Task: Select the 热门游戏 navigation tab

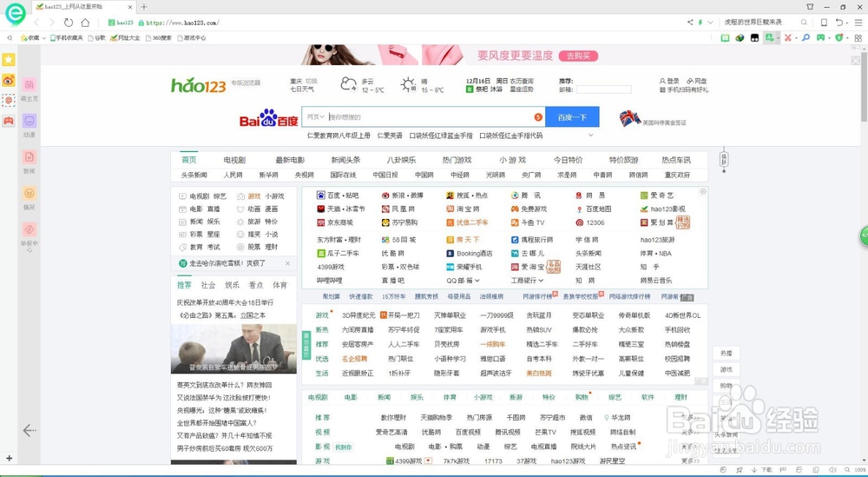Action: 457,160
